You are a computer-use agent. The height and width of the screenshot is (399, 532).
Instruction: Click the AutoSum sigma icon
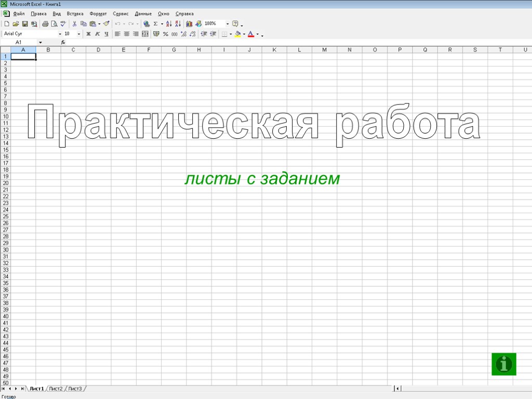point(155,24)
